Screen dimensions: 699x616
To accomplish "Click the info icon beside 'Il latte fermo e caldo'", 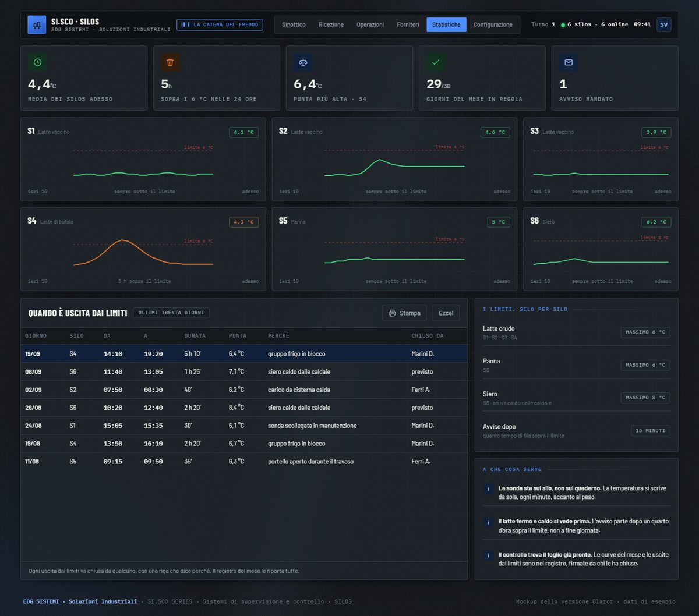I will [x=488, y=522].
